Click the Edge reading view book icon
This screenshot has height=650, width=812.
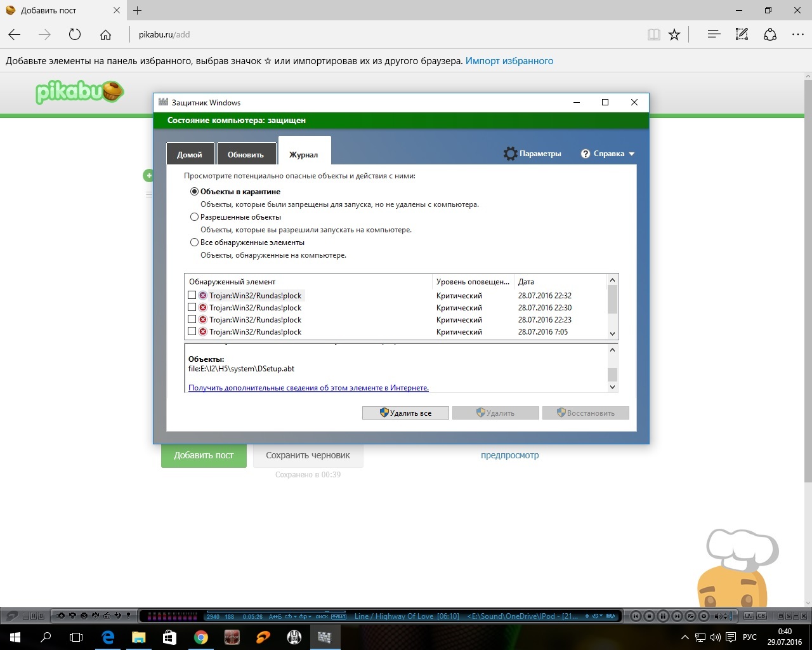tap(653, 35)
